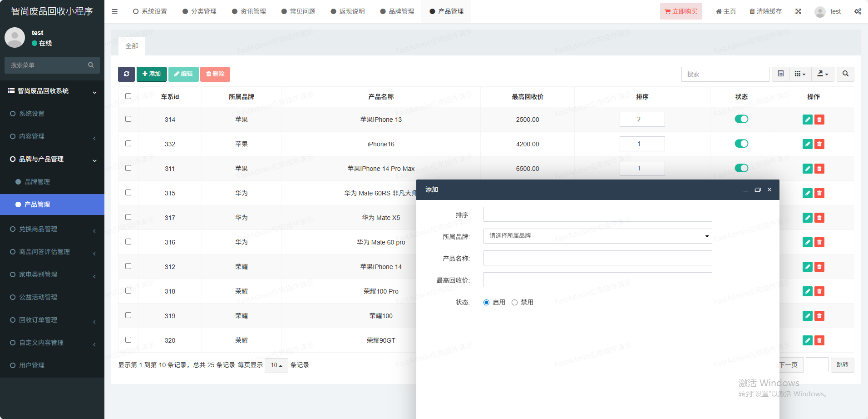Screen dimensions: 868x419
Task: Select the 禁用 radio option
Action: [x=514, y=303]
